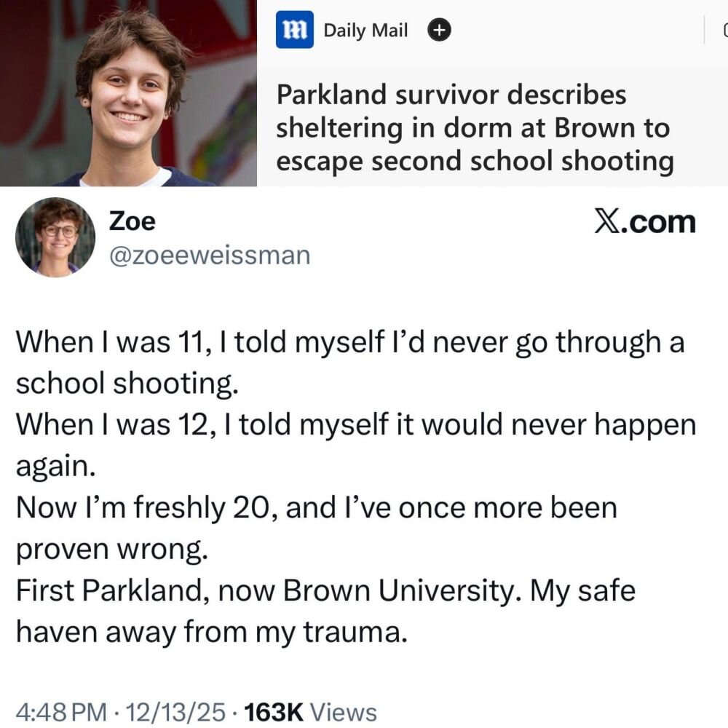The height and width of the screenshot is (728, 728).
Task: Click the blue Daily Mail logo icon
Action: pyautogui.click(x=294, y=31)
